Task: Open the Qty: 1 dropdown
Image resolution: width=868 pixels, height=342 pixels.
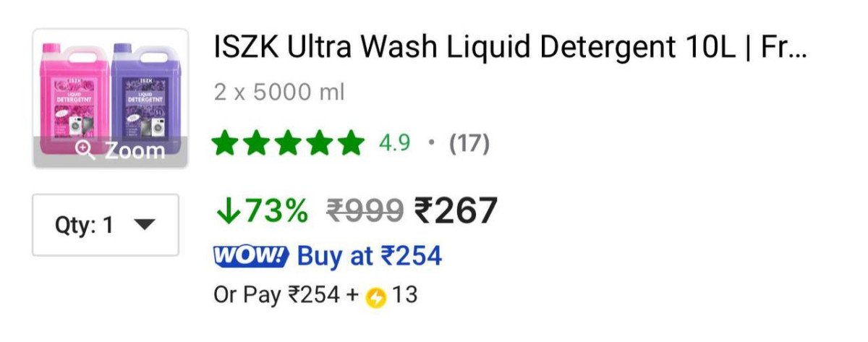Action: point(106,225)
